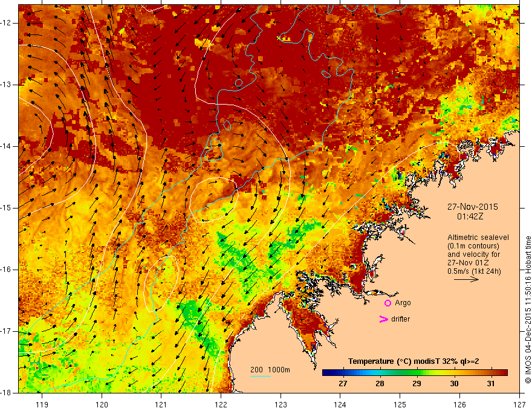Click the latitude axis label '-18'
532x411 pixels.
coord(6,393)
